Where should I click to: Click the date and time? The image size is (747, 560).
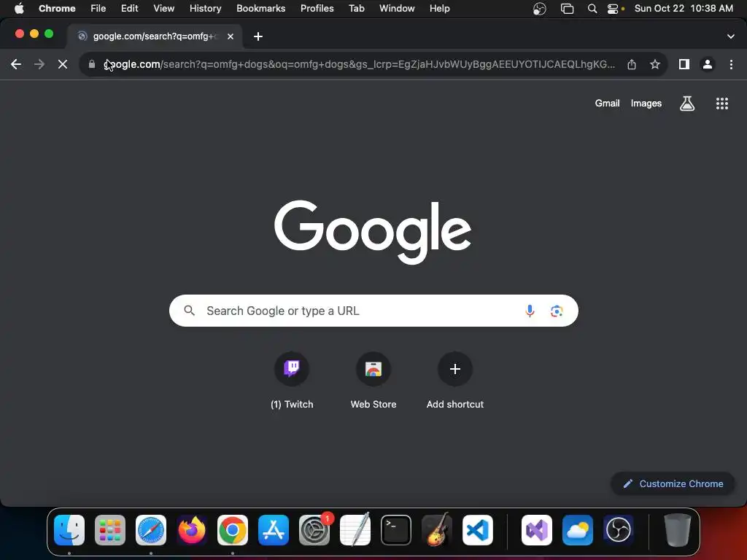[684, 8]
